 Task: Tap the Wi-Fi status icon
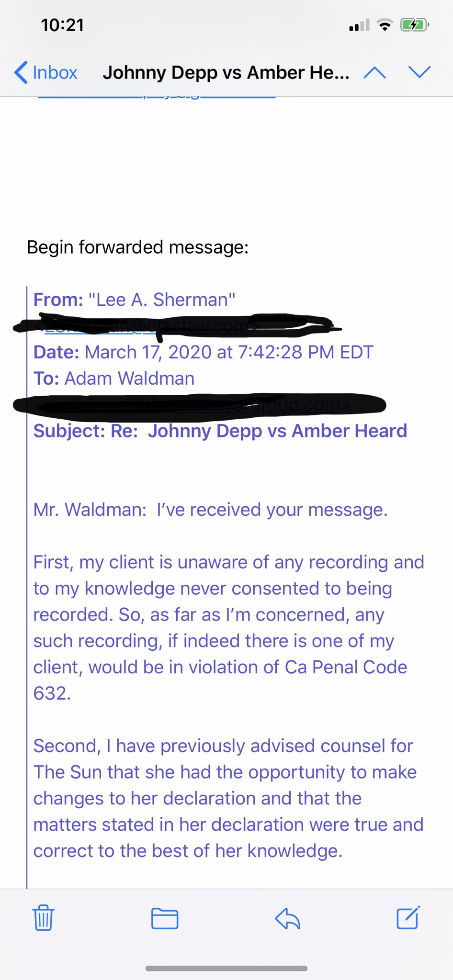click(x=385, y=25)
